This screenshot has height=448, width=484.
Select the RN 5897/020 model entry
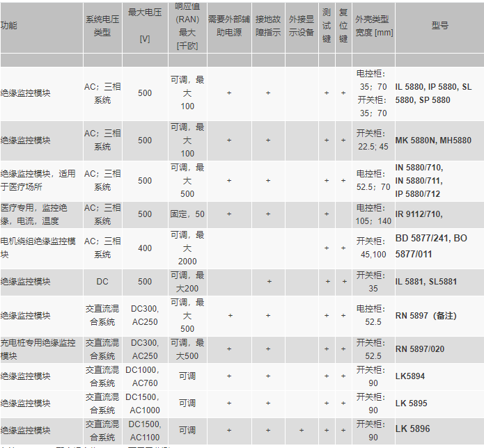420,349
